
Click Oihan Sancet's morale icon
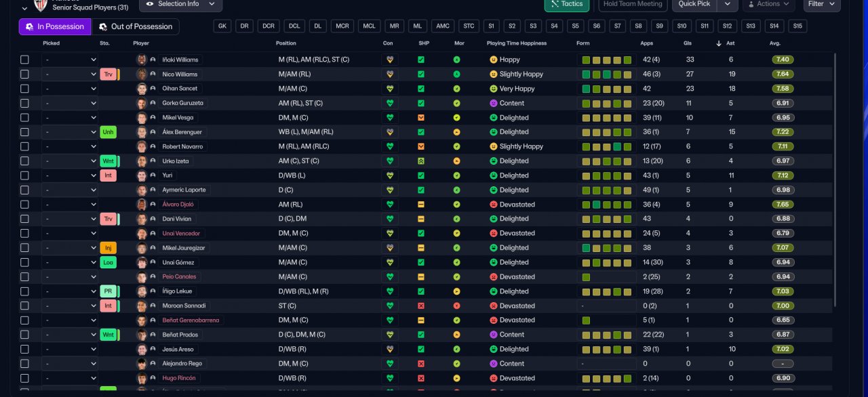click(x=457, y=89)
